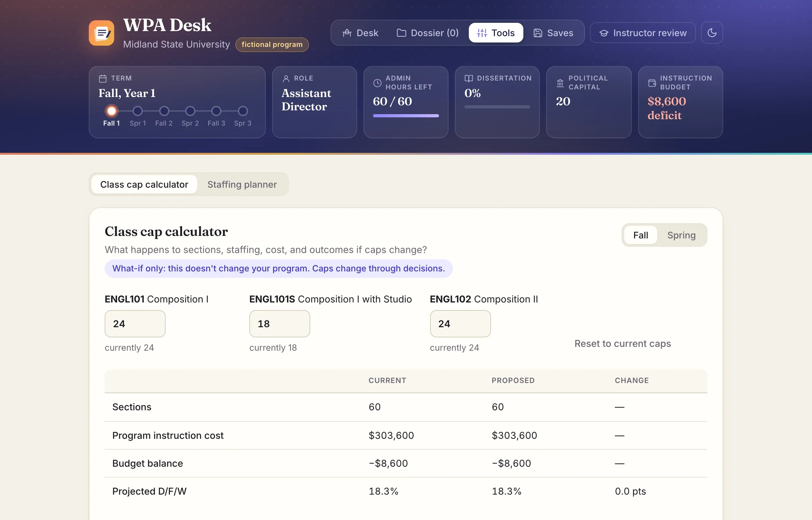The image size is (812, 520).
Task: Open the Saves tab
Action: point(553,33)
